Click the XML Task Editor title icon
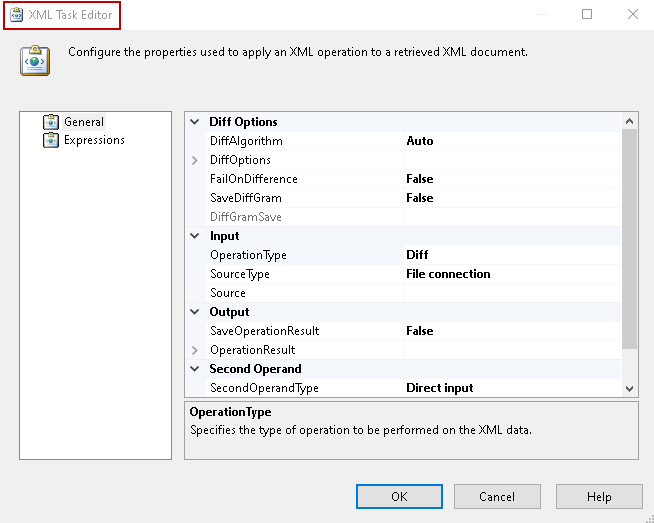Viewport: 654px width, 523px height. click(17, 15)
